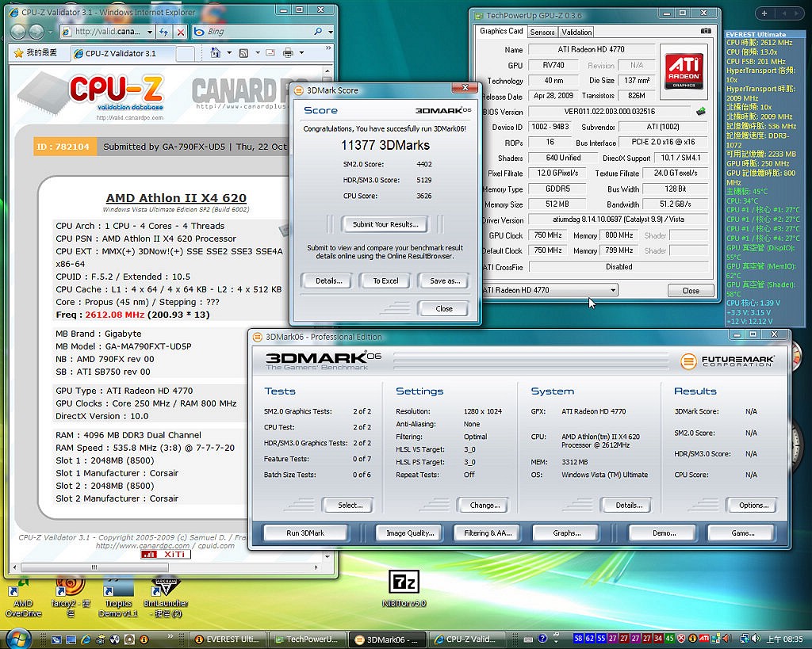Click the Bing search magnifier icon
Image resolution: width=812 pixels, height=649 pixels.
pyautogui.click(x=318, y=32)
